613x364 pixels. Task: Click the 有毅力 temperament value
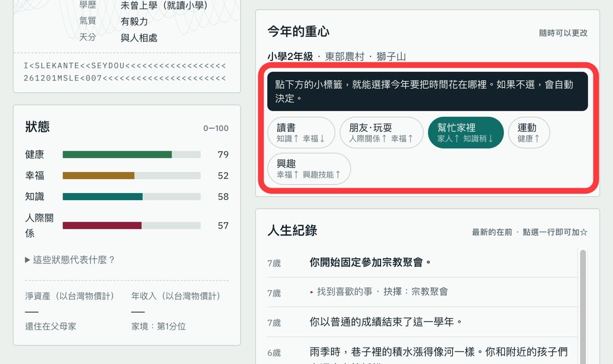pyautogui.click(x=134, y=22)
